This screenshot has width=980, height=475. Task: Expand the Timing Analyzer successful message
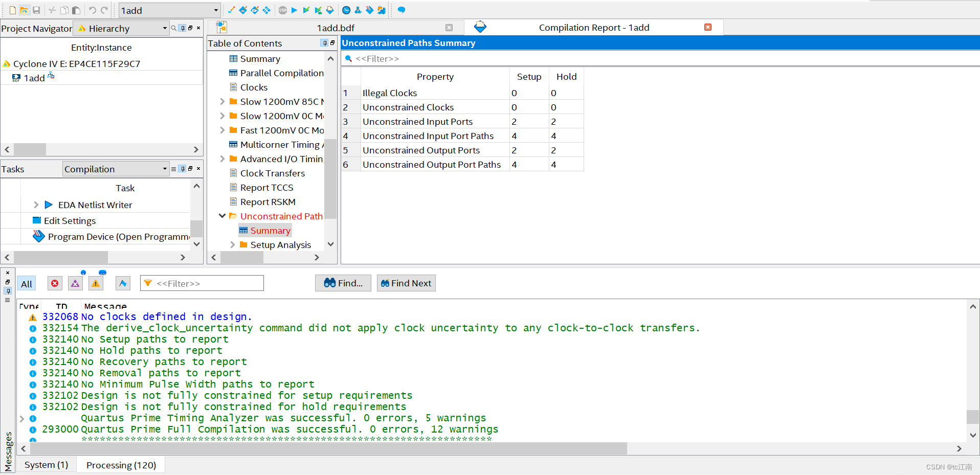(22, 418)
